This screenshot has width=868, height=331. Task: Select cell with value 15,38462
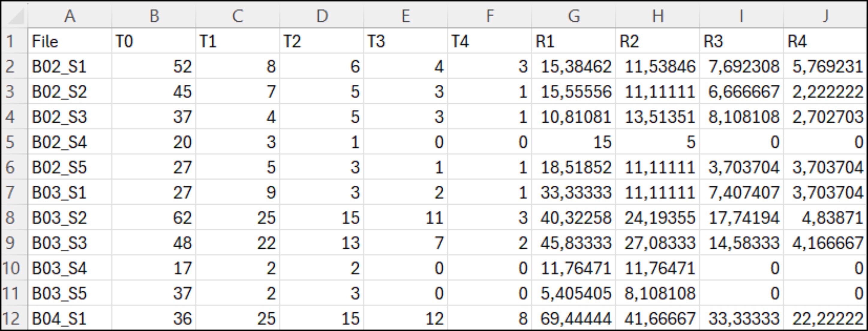(573, 66)
